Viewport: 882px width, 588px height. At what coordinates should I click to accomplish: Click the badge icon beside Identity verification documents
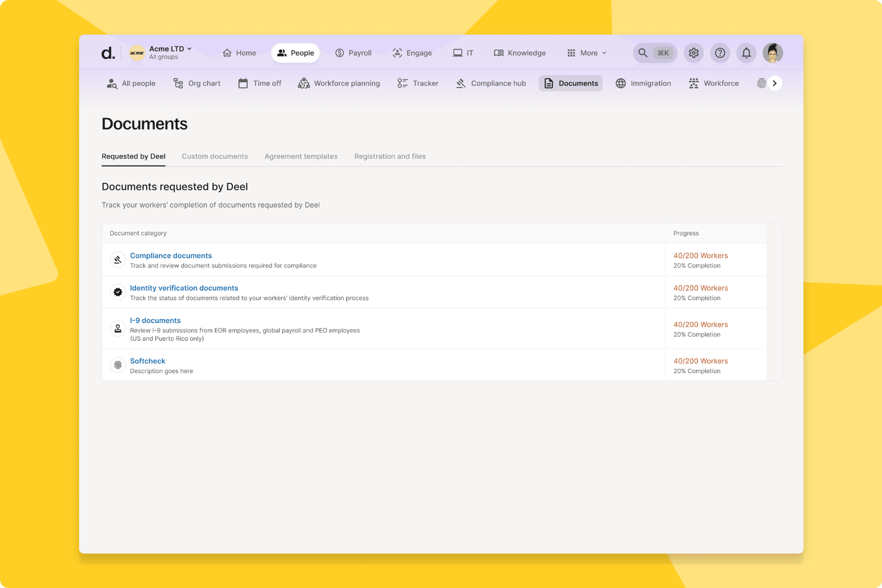point(117,292)
